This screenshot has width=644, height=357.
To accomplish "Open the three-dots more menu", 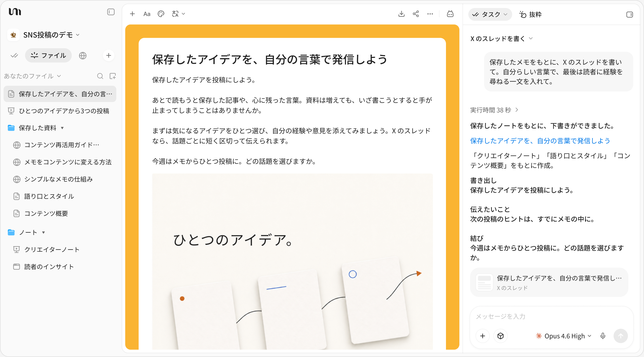I will [x=430, y=14].
